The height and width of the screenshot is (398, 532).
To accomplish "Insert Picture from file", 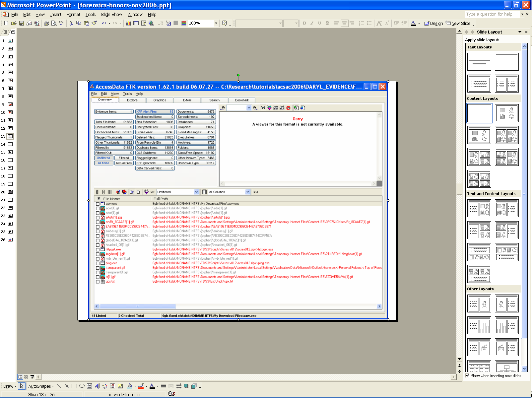I will tap(120, 386).
